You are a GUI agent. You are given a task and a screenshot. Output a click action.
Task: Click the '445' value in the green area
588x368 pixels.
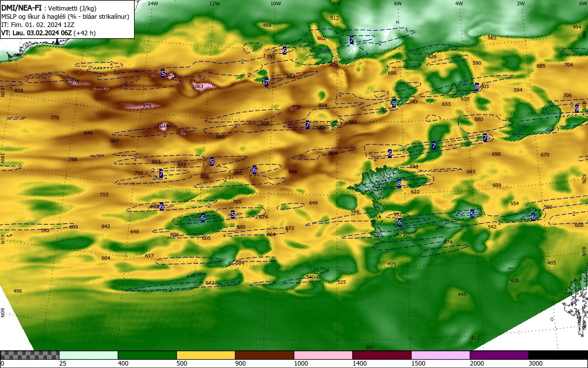tap(462, 295)
